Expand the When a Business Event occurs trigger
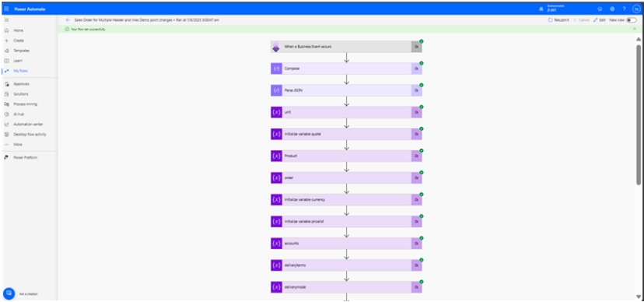 (x=346, y=47)
